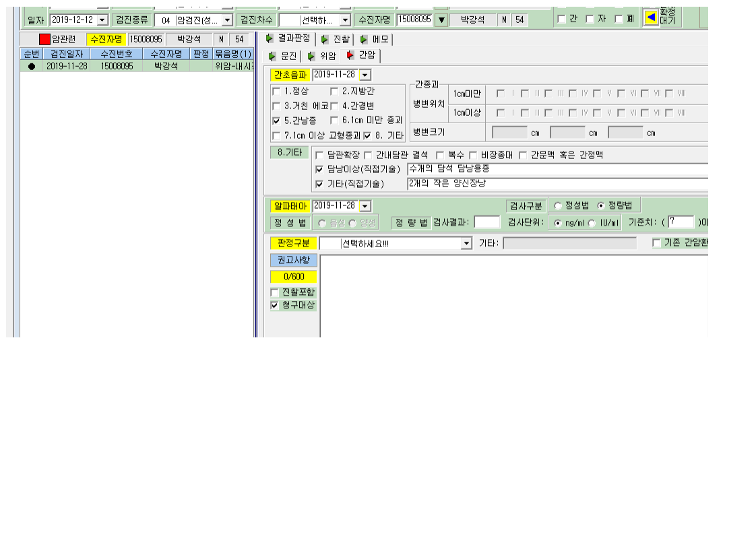Select the 위암 sub-tab
Screen dimensions: 756x534
click(x=322, y=56)
